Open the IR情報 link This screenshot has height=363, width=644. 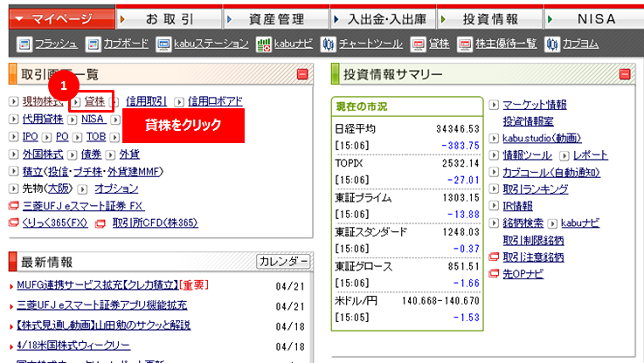coord(518,206)
